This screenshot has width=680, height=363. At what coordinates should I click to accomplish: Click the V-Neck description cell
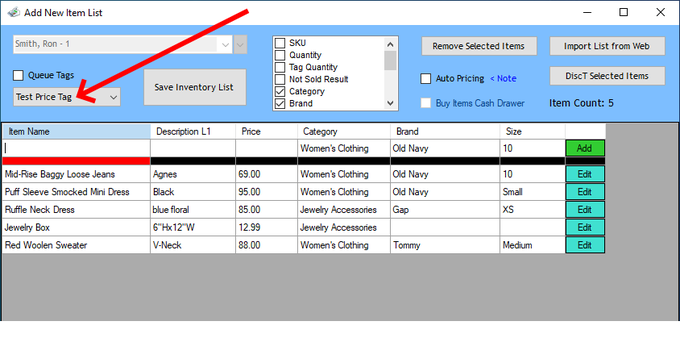(x=193, y=245)
